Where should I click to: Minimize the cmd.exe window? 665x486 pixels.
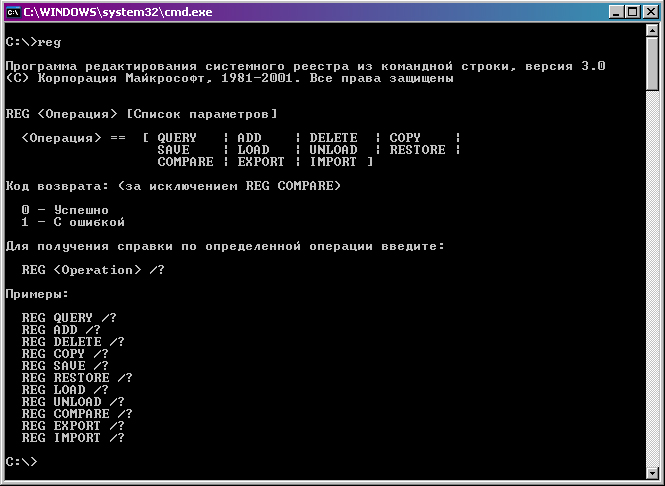coord(617,12)
